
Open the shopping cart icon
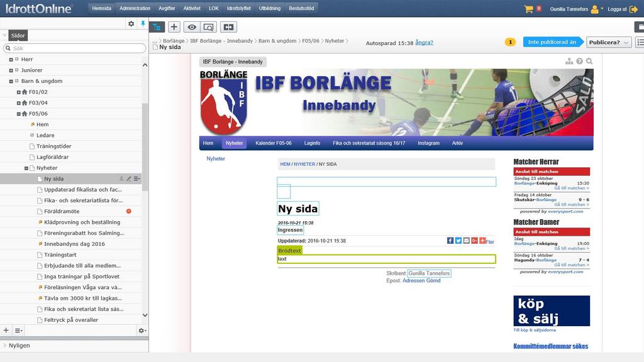pyautogui.click(x=528, y=9)
